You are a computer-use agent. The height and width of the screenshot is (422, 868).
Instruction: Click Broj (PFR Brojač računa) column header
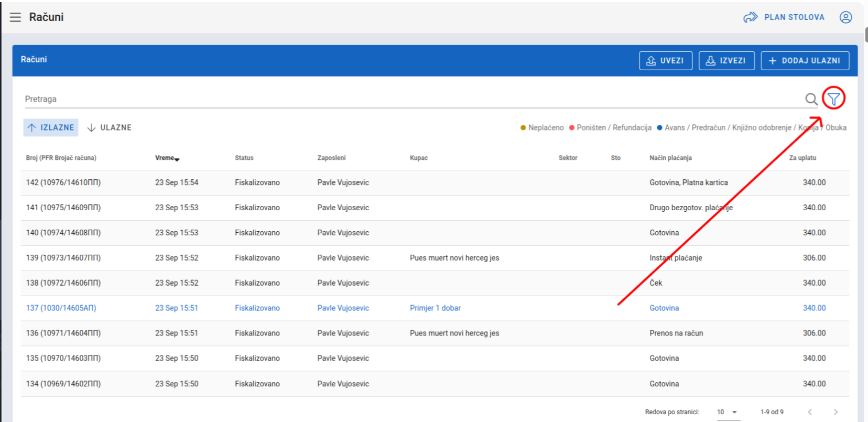pyautogui.click(x=61, y=158)
